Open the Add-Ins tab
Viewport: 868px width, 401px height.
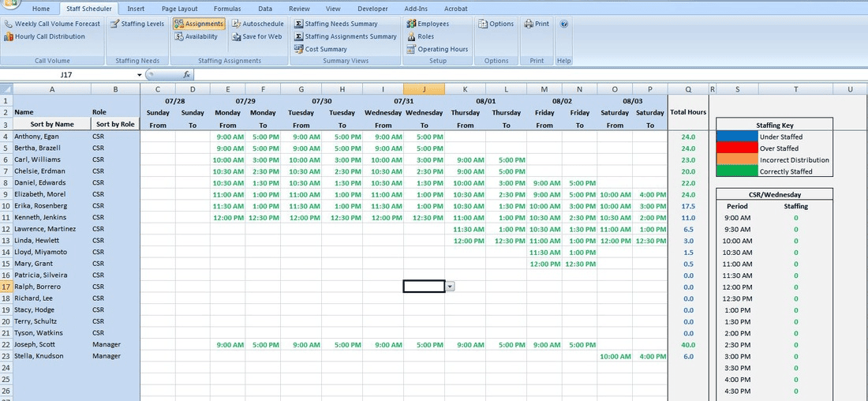(416, 9)
